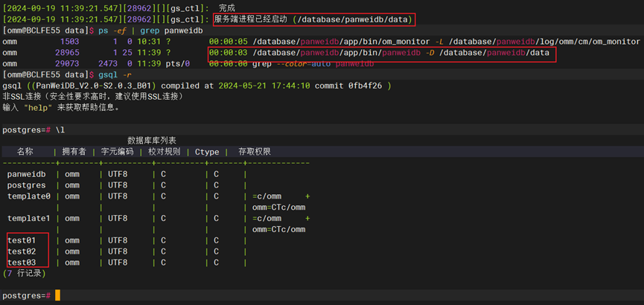Click the '拥有者' column header
This screenshot has width=644, height=305.
click(x=74, y=152)
